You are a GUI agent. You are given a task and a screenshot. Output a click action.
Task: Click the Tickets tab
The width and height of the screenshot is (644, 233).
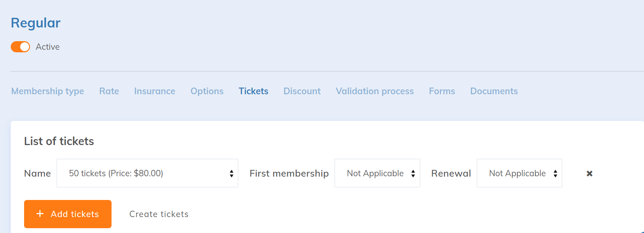253,91
